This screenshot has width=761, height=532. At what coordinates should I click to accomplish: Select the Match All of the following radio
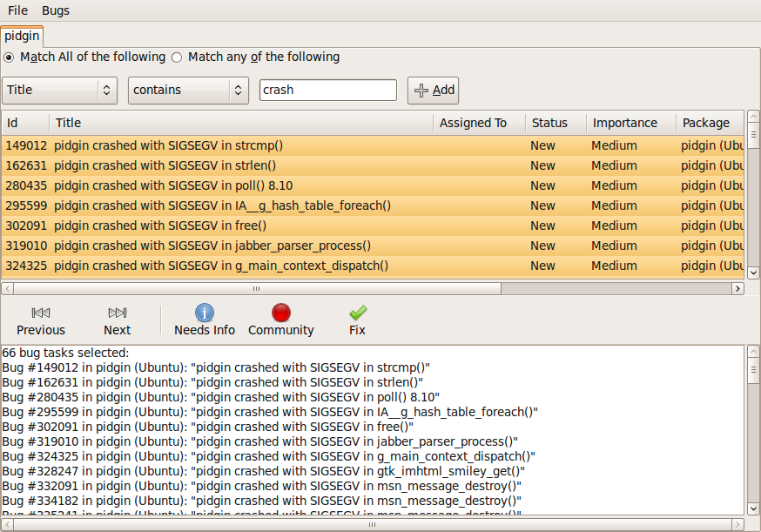(9, 57)
